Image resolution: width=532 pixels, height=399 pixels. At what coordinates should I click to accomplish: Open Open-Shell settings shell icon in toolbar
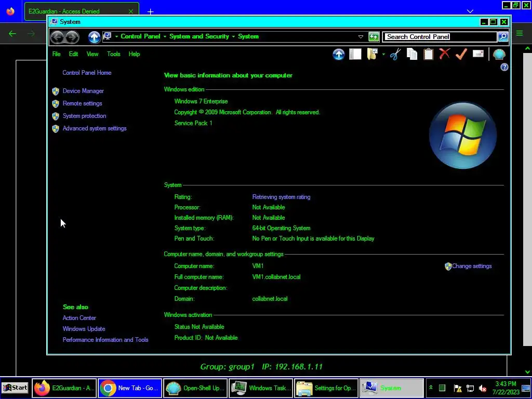(x=499, y=54)
